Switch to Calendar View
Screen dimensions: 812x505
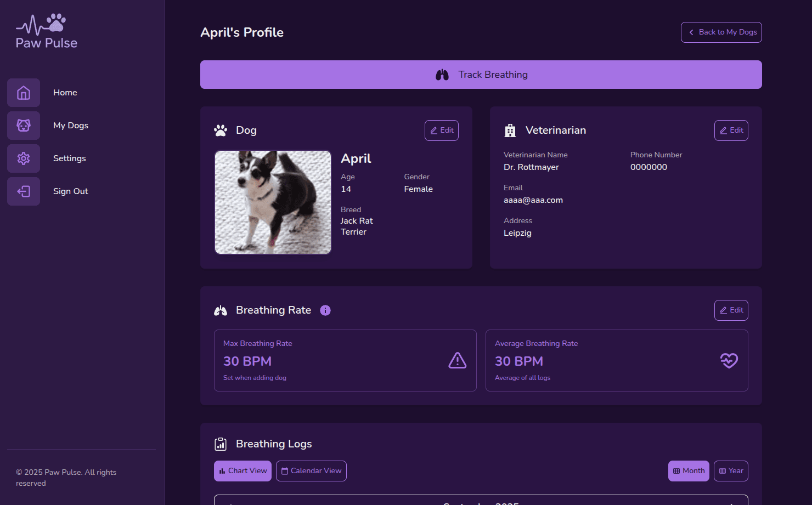[311, 471]
